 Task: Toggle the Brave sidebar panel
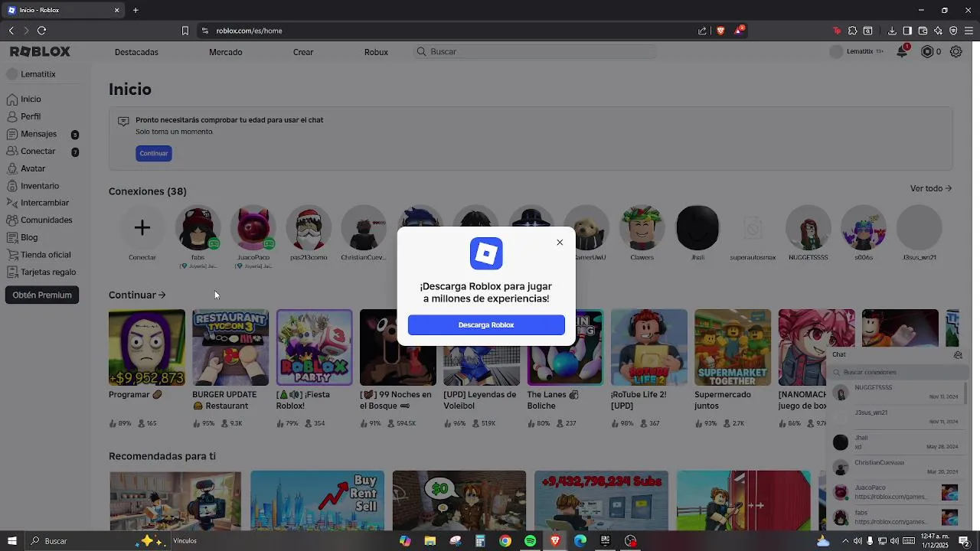tap(907, 31)
